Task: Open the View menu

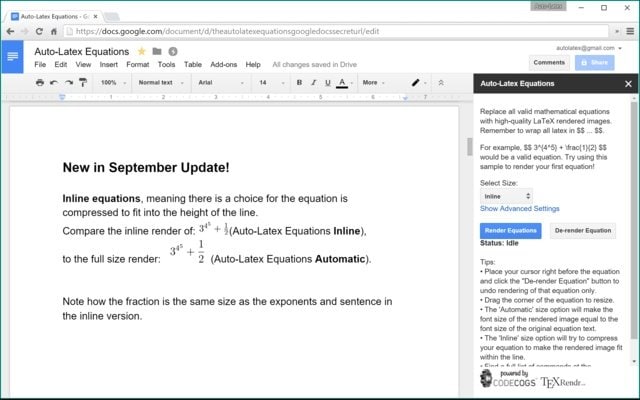Action: pos(83,64)
